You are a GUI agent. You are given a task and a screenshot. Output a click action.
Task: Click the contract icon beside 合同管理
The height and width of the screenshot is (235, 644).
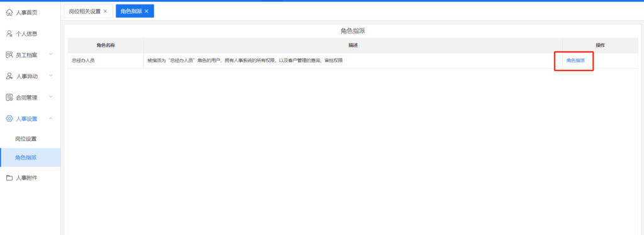tap(9, 98)
